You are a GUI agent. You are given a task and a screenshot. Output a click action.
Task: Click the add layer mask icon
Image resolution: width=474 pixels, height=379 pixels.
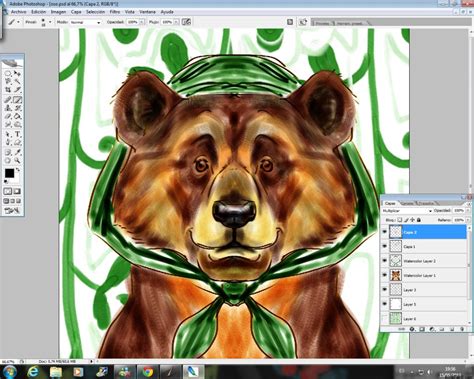(422, 329)
